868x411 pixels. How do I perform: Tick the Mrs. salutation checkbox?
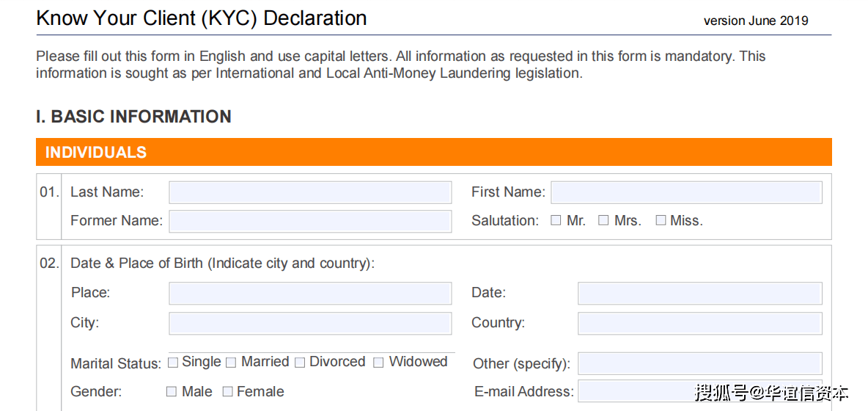(x=603, y=220)
